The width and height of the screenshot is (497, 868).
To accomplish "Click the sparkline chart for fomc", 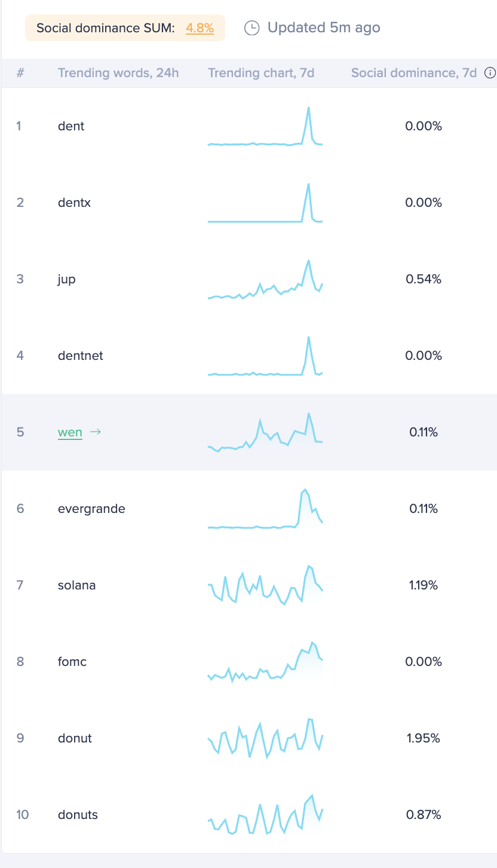I will coord(265,662).
